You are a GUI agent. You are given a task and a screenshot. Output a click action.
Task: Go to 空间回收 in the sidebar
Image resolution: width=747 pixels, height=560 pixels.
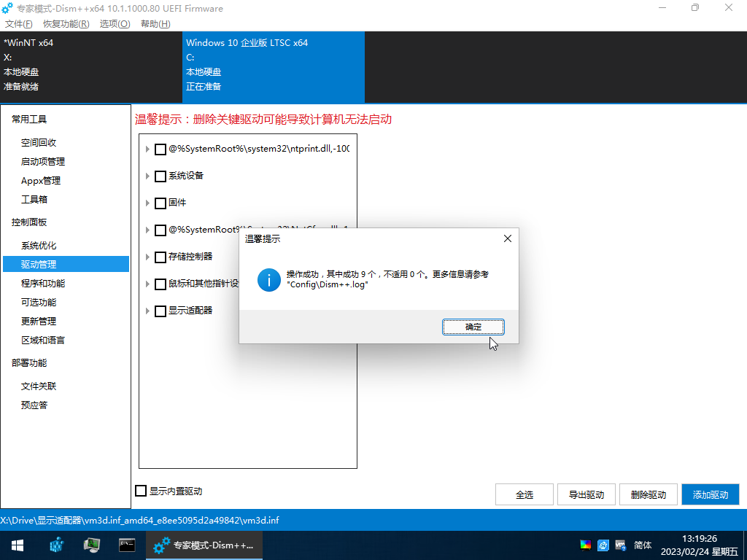39,143
